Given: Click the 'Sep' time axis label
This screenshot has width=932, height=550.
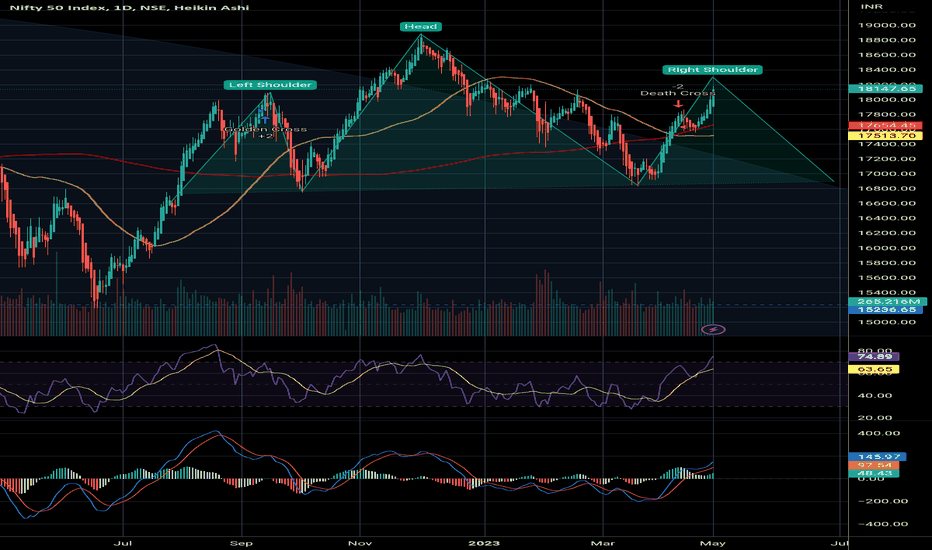Looking at the screenshot, I should coord(241,543).
